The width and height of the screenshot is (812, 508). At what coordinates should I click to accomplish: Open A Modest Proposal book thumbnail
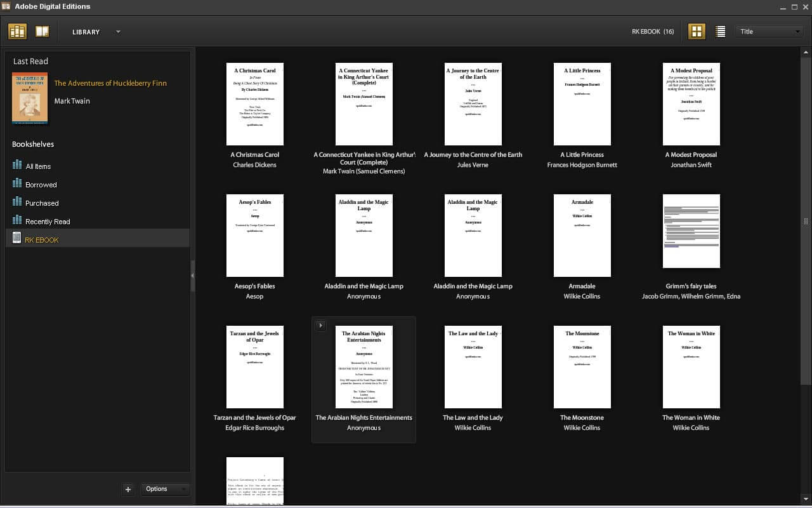pos(691,104)
